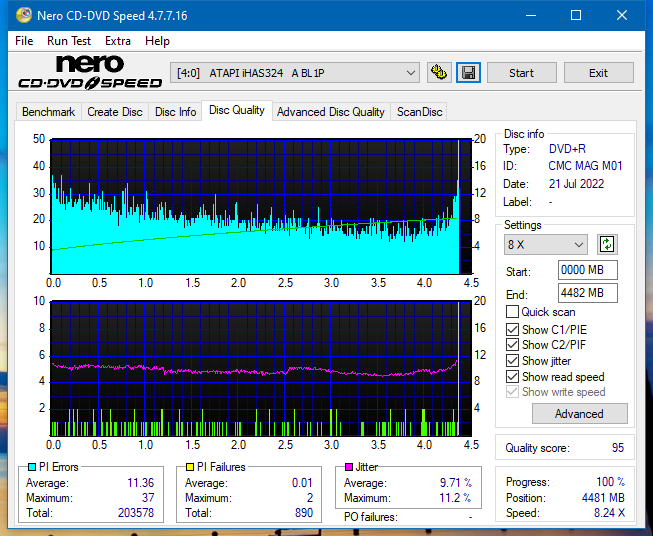Screen dimensions: 653x536
Task: Uncheck Show jitter option
Action: (x=512, y=361)
